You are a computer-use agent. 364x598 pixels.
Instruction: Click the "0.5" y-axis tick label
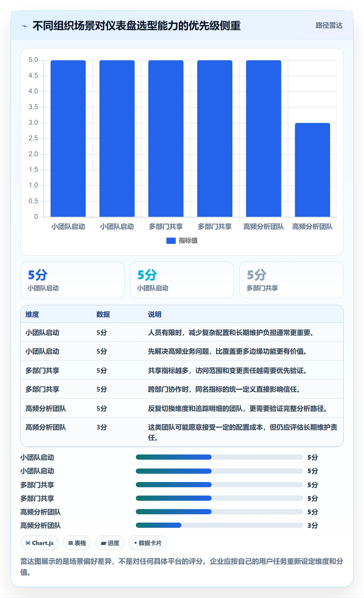pyautogui.click(x=33, y=201)
